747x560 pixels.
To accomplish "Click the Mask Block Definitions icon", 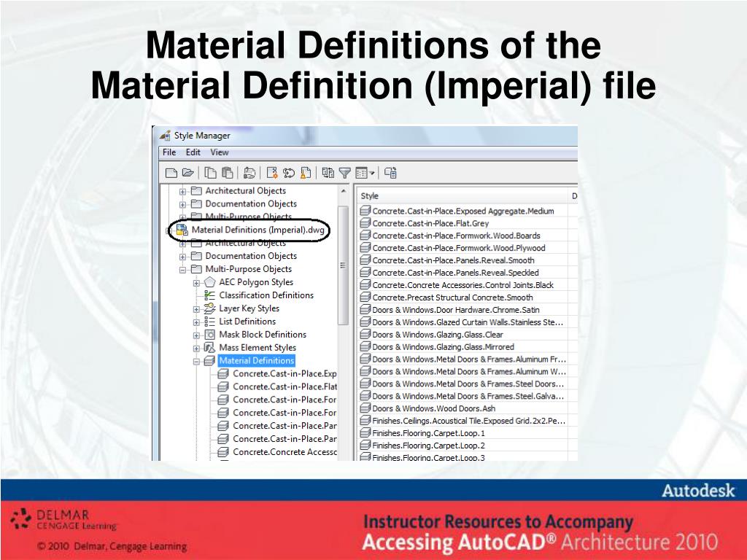I will [x=209, y=335].
